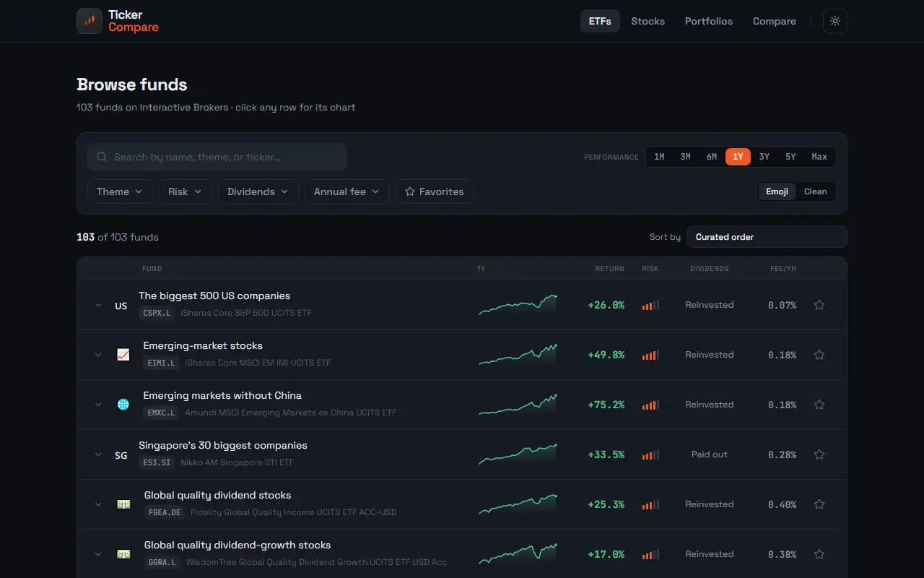Click the globe emoji for Emerging markets without China

[x=123, y=405]
